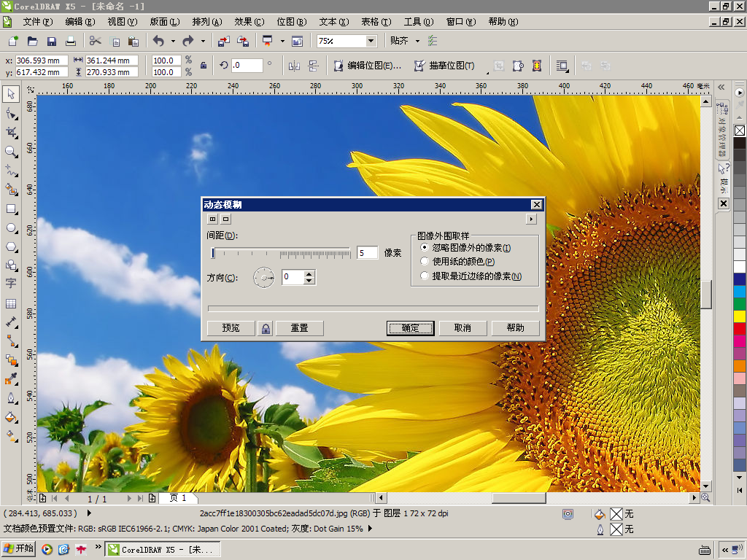This screenshot has height=560, width=747.
Task: Open the 效果 menu
Action: pos(249,22)
